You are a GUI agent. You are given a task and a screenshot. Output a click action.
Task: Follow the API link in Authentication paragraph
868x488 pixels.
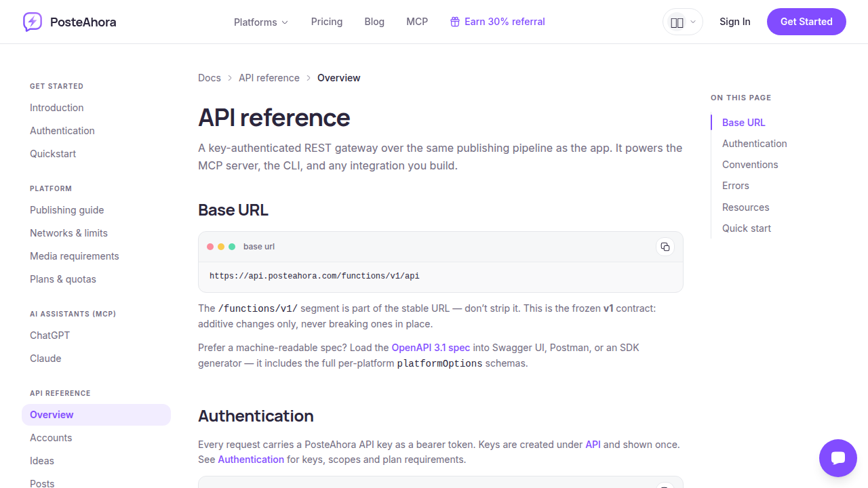[x=593, y=445]
